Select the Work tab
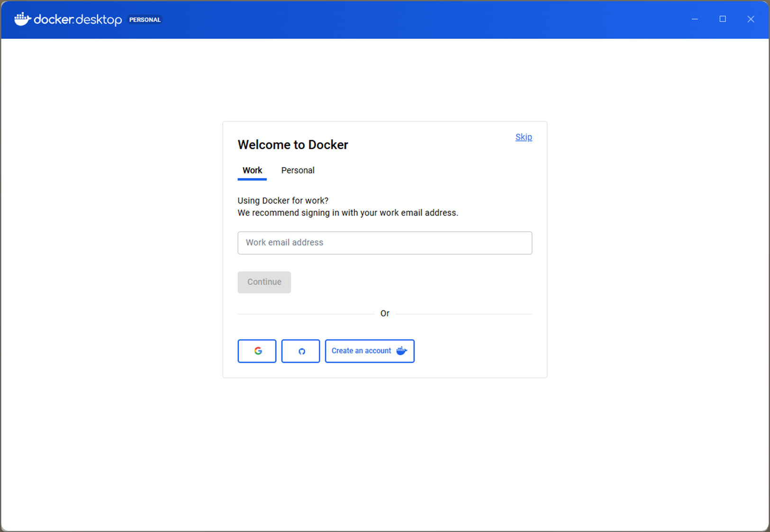 coord(252,171)
